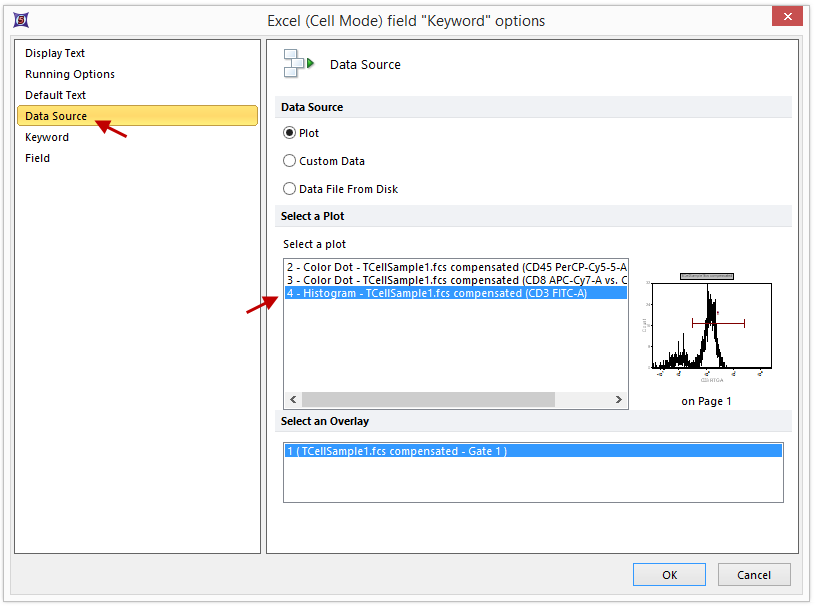
Task: Select plot 4 Histogram CD3 FITC-A entry
Action: (456, 294)
